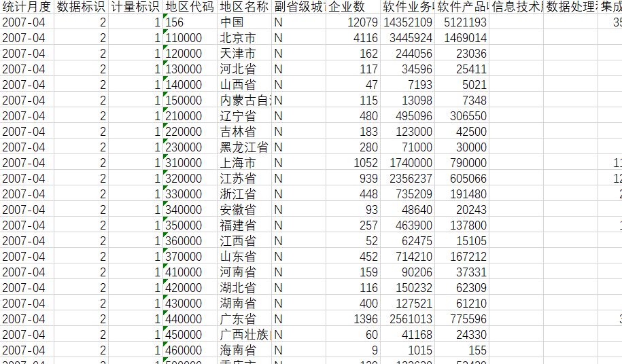
Task: Click the cell containing 山东省
Action: click(244, 257)
